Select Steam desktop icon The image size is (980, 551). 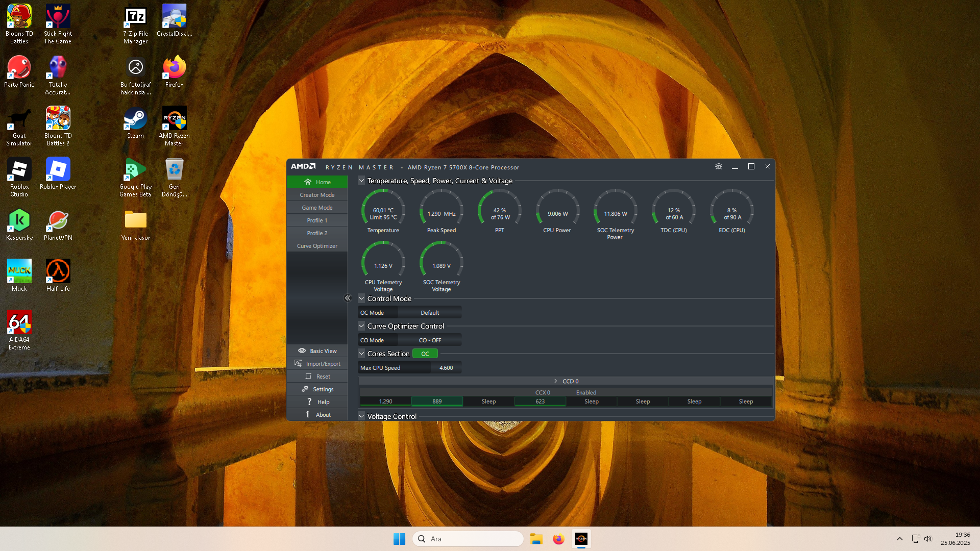pos(135,122)
